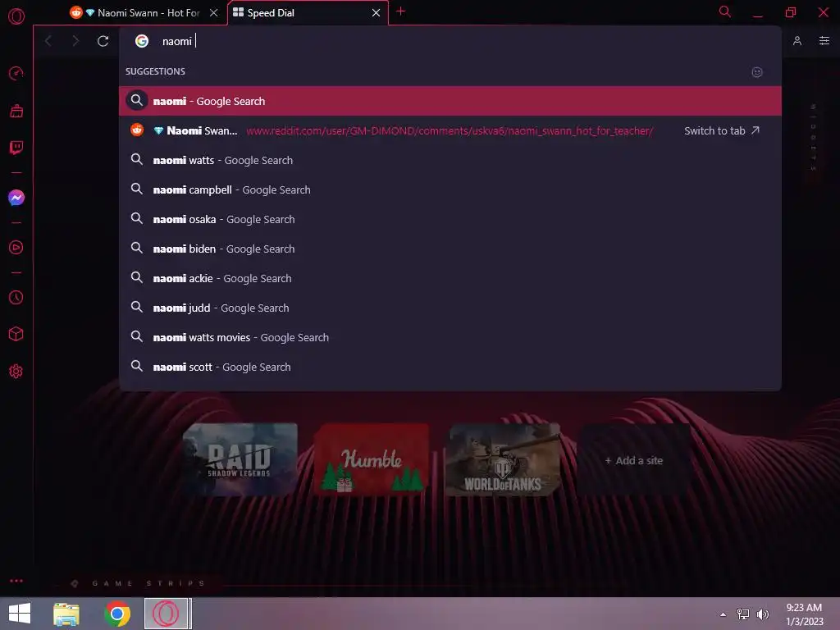Open Extensions cube icon in sidebar
Viewport: 840px width, 630px height.
coord(16,335)
